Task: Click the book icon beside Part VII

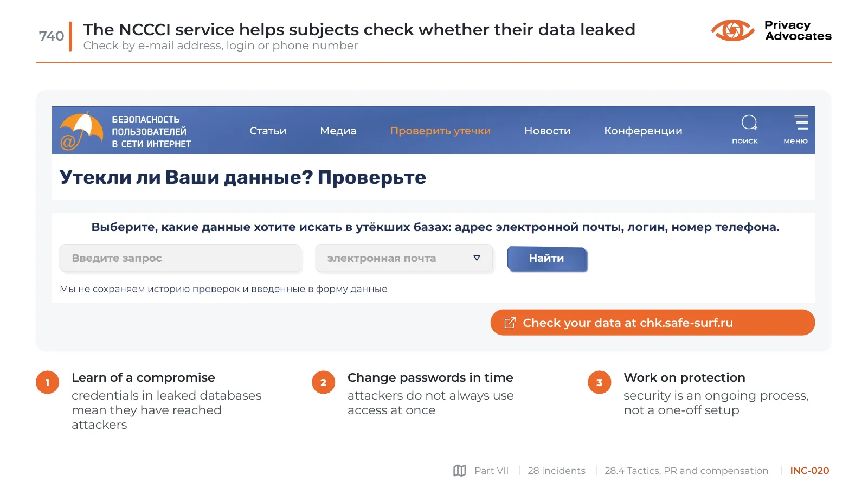Action: 459,471
